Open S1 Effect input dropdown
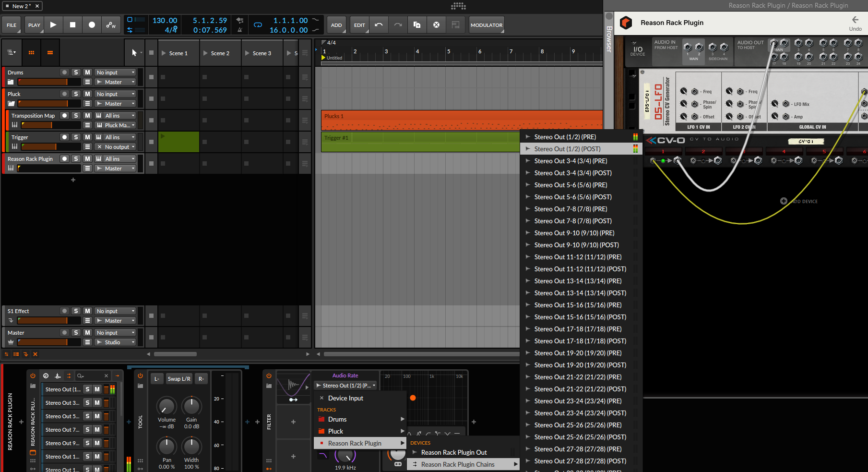The width and height of the screenshot is (868, 472). pyautogui.click(x=115, y=311)
